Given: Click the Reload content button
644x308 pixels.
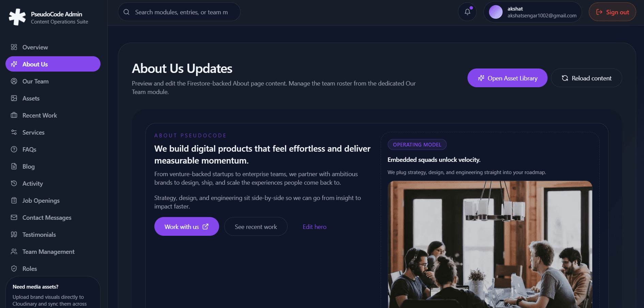Looking at the screenshot, I should click(x=586, y=78).
